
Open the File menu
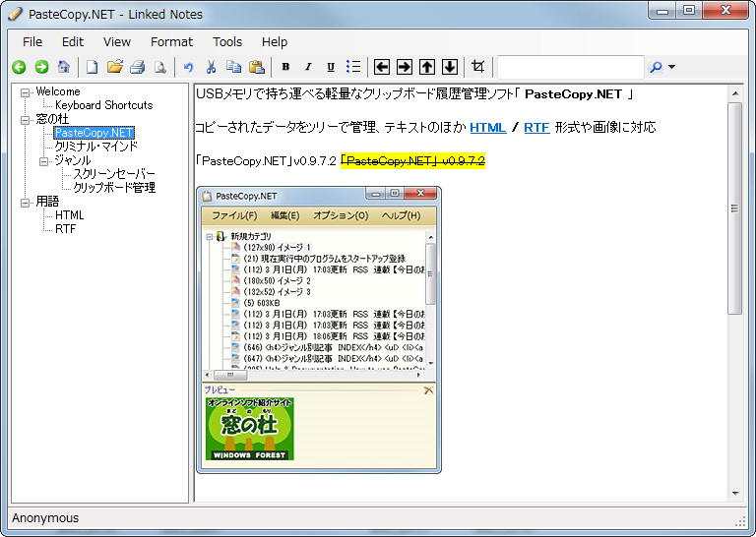[32, 42]
